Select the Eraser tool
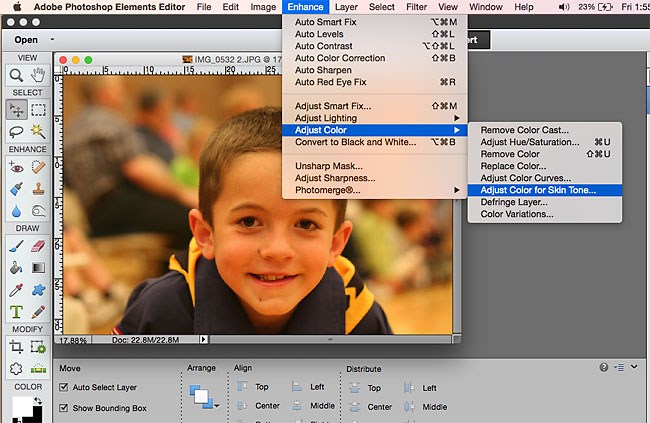This screenshot has width=650, height=423. click(x=38, y=246)
